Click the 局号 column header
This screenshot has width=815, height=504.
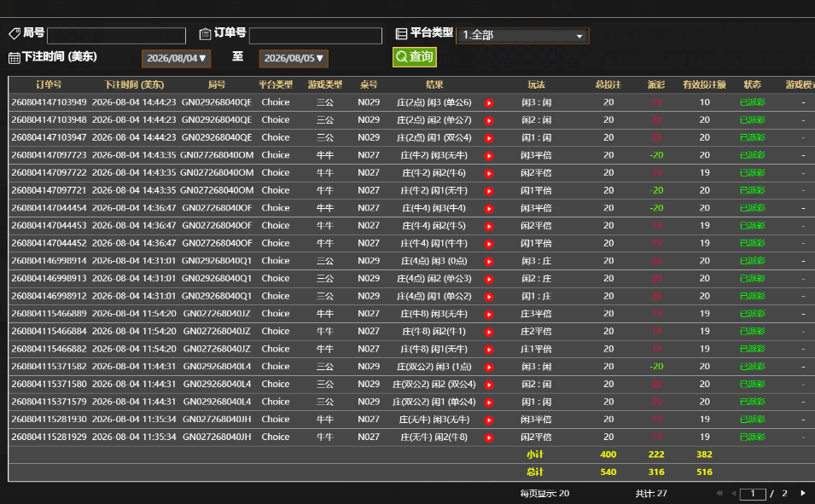[217, 84]
